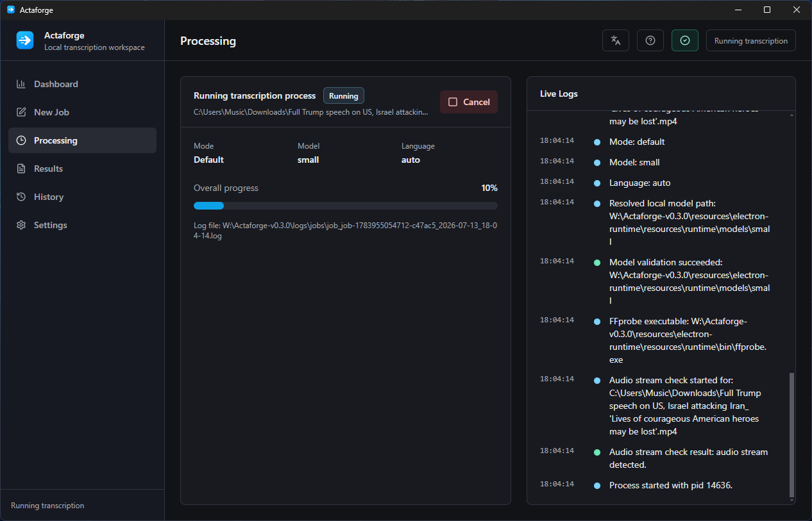812x521 pixels.
Task: Click 'Process started with pid 14636' entry
Action: point(670,485)
